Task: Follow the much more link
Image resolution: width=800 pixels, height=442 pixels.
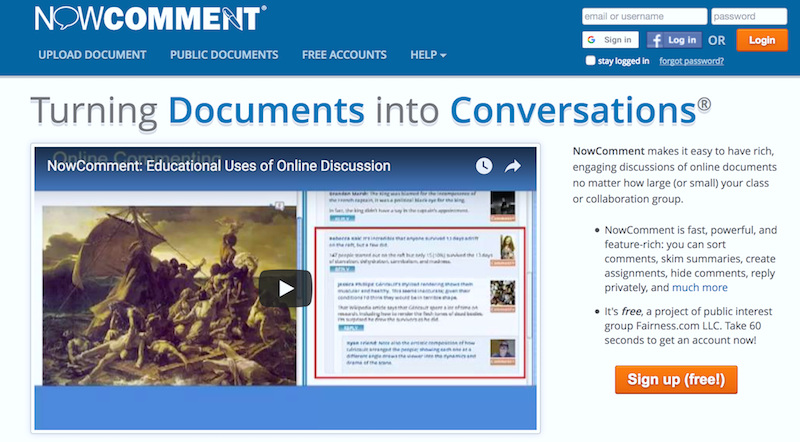Action: click(x=699, y=287)
